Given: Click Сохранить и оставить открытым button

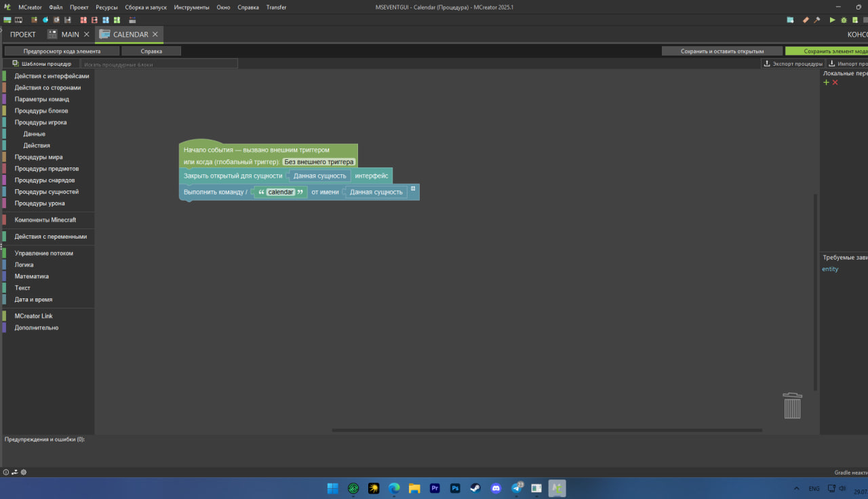Looking at the screenshot, I should point(722,51).
